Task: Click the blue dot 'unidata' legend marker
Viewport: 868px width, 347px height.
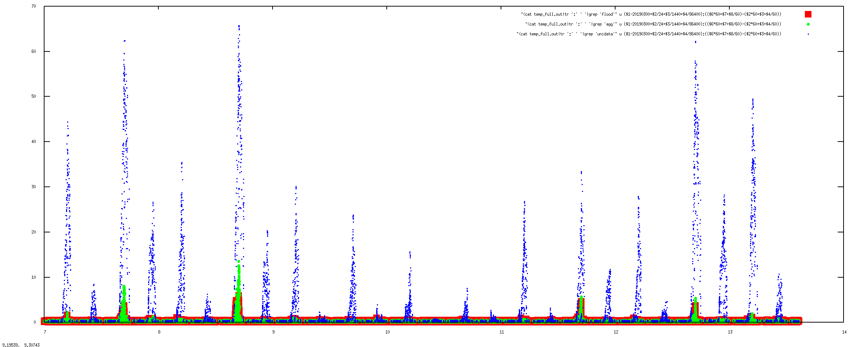Action: [808, 34]
